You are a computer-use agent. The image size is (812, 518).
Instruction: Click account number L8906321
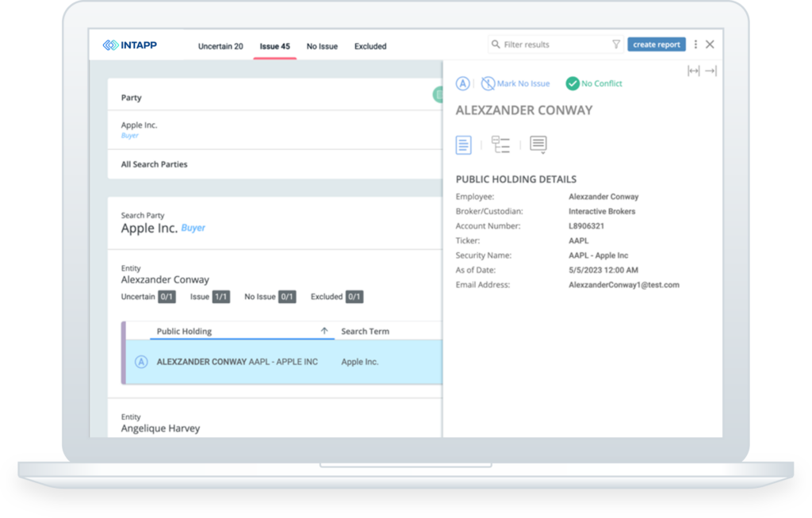[586, 226]
